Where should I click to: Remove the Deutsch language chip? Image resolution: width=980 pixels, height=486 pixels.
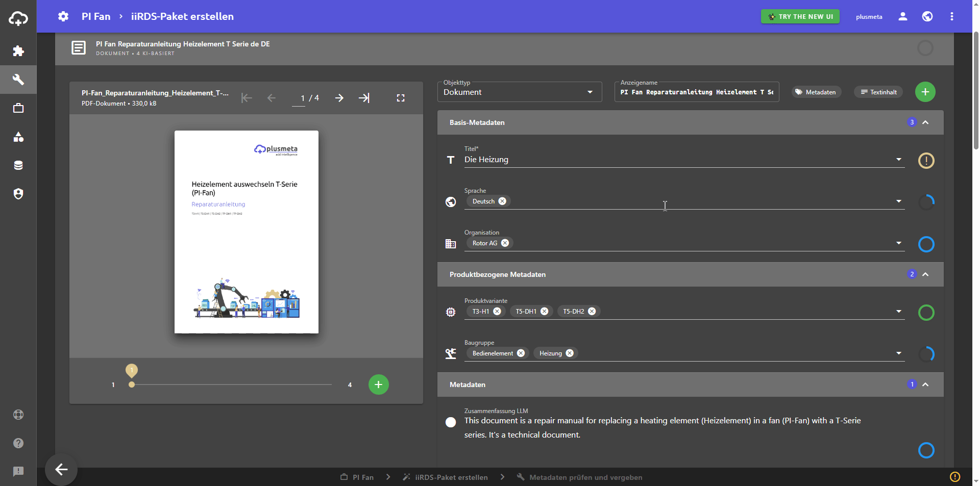[502, 201]
